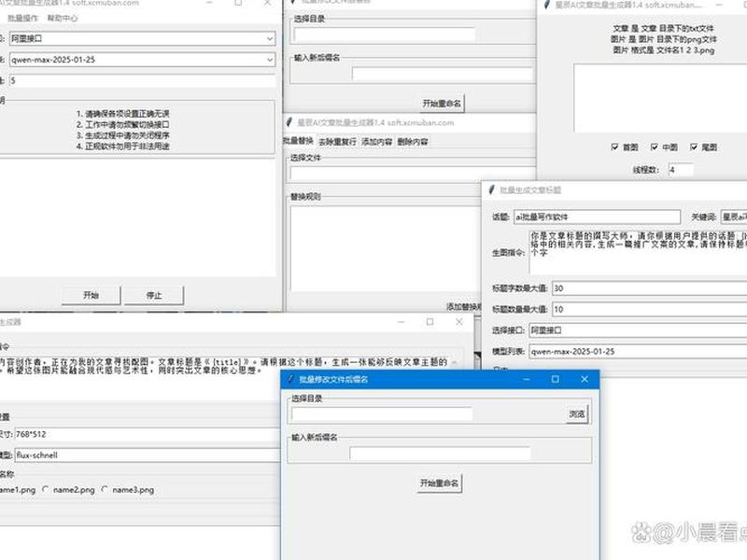
Task: Click feather icon of top-right 星辰AI window
Action: click(547, 5)
